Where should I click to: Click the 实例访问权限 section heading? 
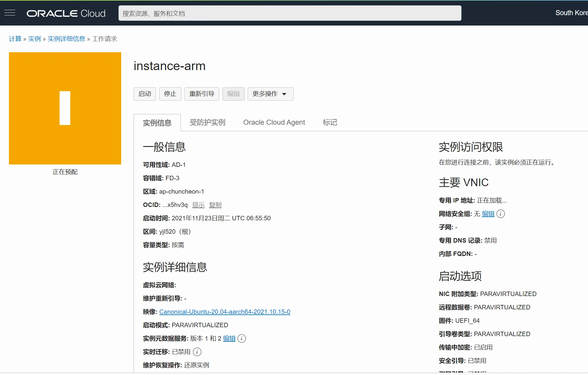(471, 147)
